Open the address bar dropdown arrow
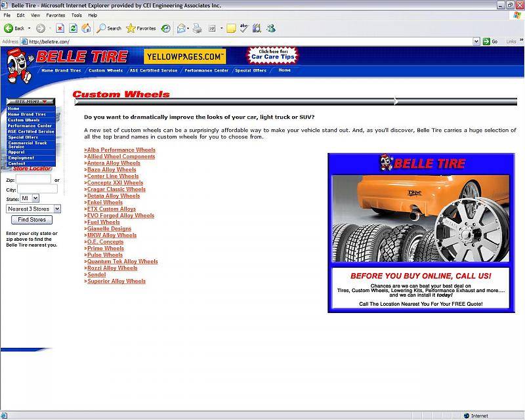 pos(476,41)
